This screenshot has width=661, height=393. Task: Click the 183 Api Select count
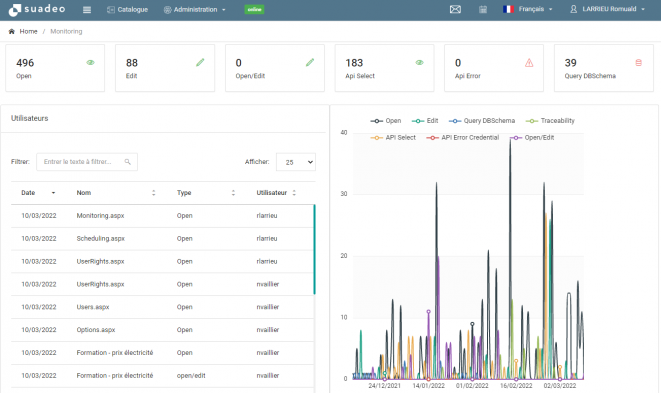pos(354,63)
